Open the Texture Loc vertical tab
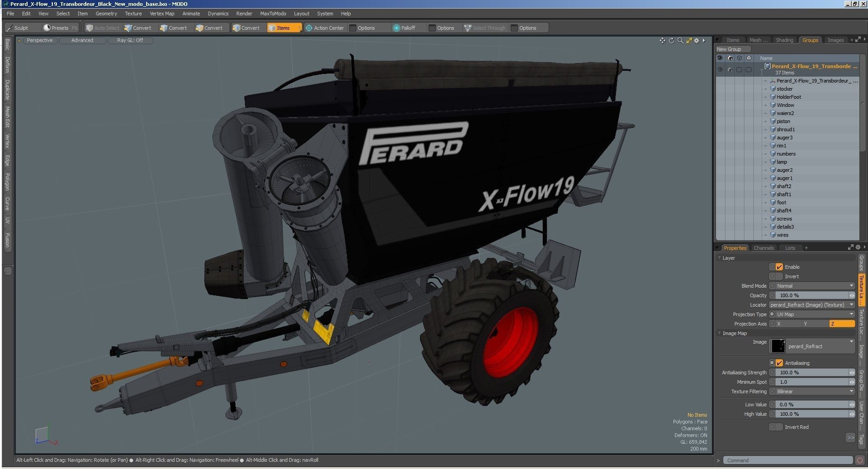This screenshot has width=868, height=469. pyautogui.click(x=862, y=324)
